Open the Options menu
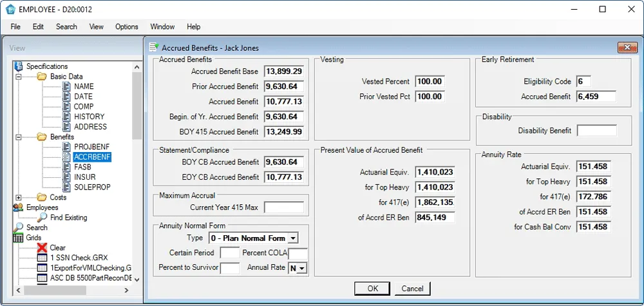This screenshot has height=306, width=644. click(x=126, y=26)
